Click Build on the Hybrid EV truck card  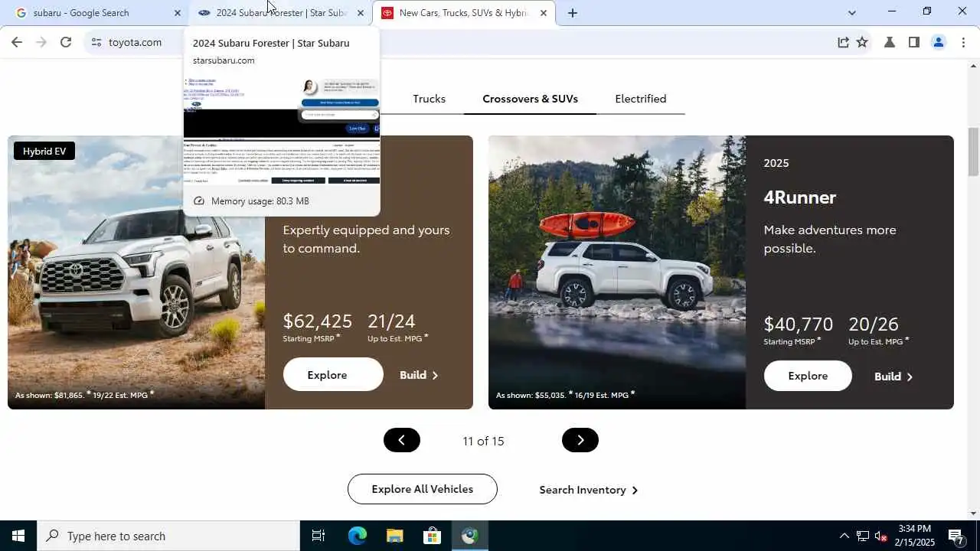click(x=419, y=375)
